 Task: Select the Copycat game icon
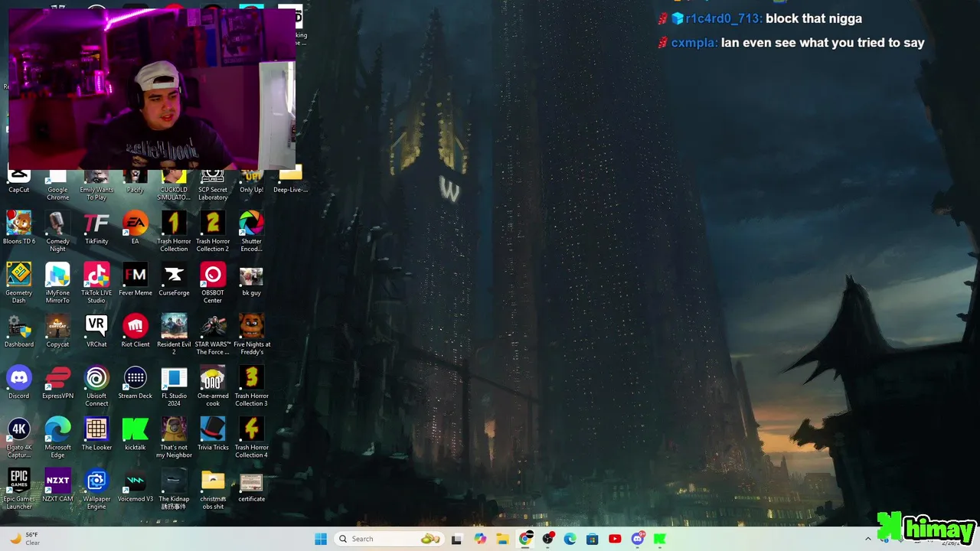(x=57, y=331)
